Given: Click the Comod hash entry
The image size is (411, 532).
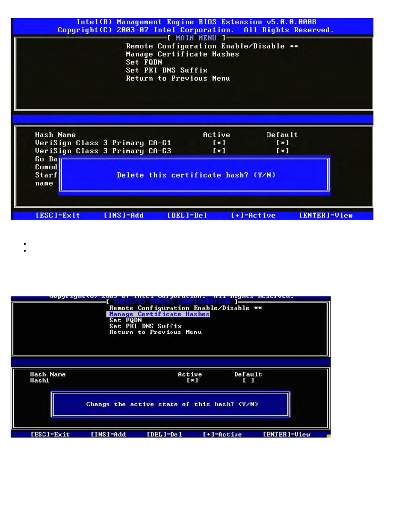Looking at the screenshot, I should pyautogui.click(x=46, y=167).
